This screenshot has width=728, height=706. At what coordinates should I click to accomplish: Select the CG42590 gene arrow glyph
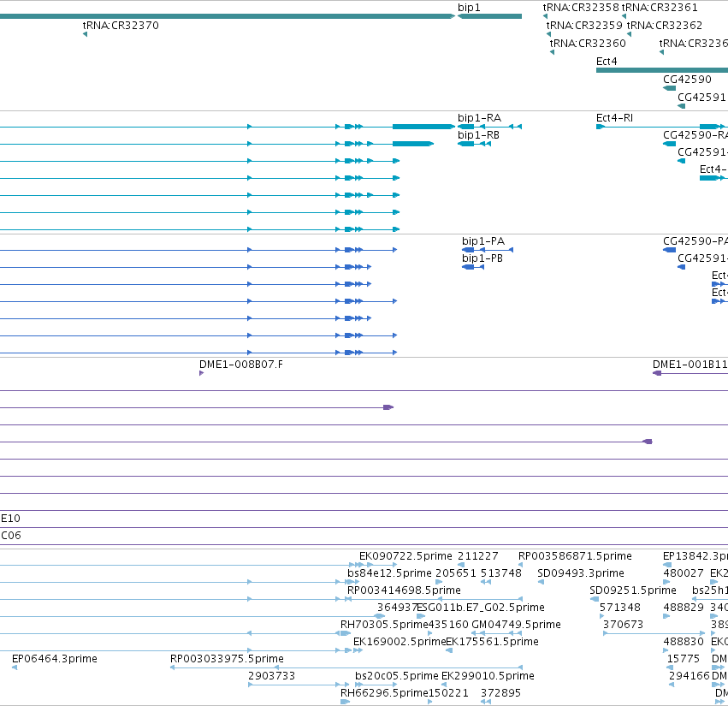(670, 88)
